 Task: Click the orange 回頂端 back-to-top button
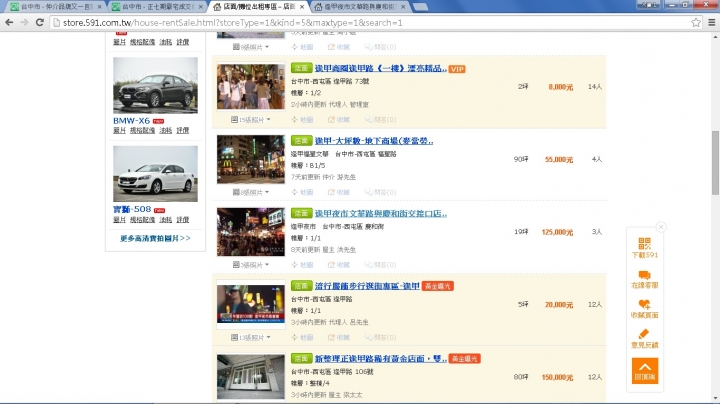pos(645,370)
